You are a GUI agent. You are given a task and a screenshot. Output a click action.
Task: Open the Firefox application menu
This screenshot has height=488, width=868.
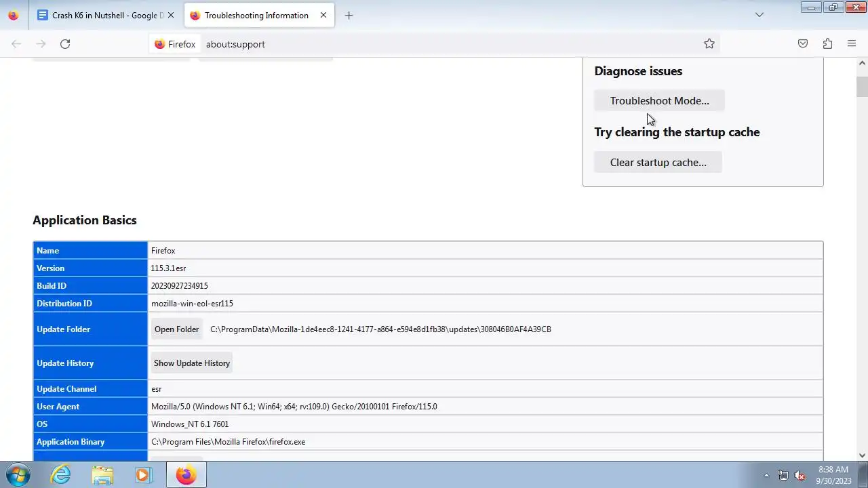pyautogui.click(x=852, y=44)
